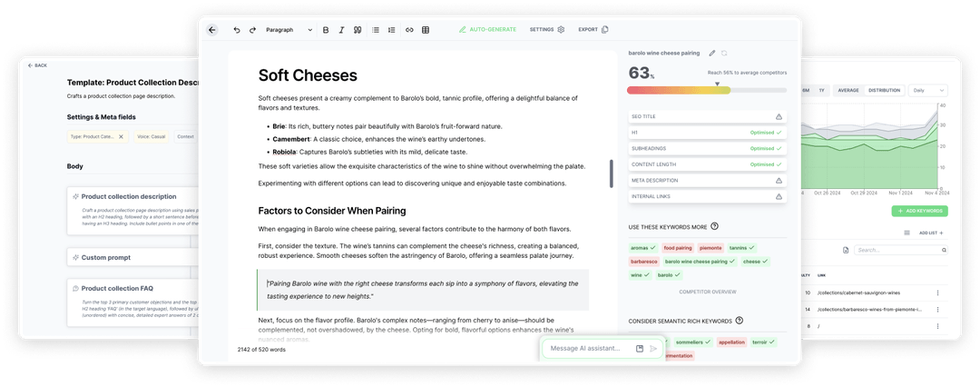Toggle bold formatting
The image size is (980, 387).
click(326, 30)
